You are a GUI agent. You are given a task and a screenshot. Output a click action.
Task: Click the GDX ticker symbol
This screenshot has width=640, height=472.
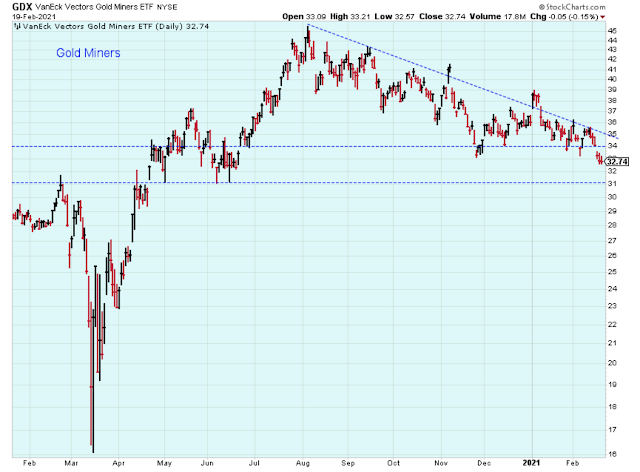tap(22, 7)
